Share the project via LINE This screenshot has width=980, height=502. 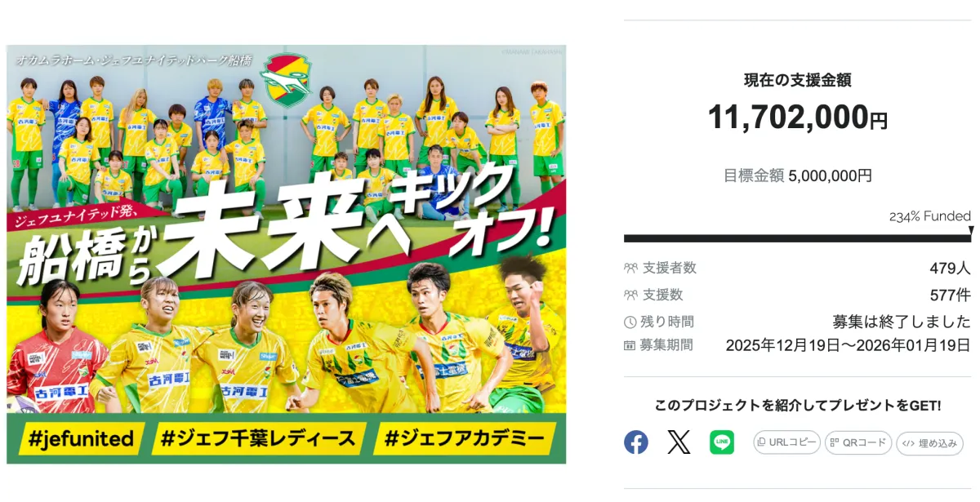click(721, 442)
